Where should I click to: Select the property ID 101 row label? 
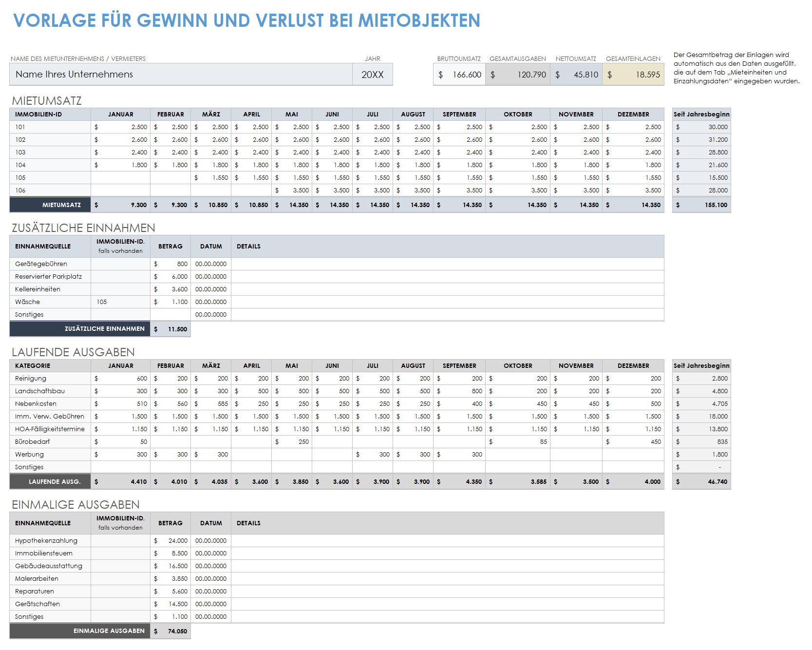(x=50, y=127)
